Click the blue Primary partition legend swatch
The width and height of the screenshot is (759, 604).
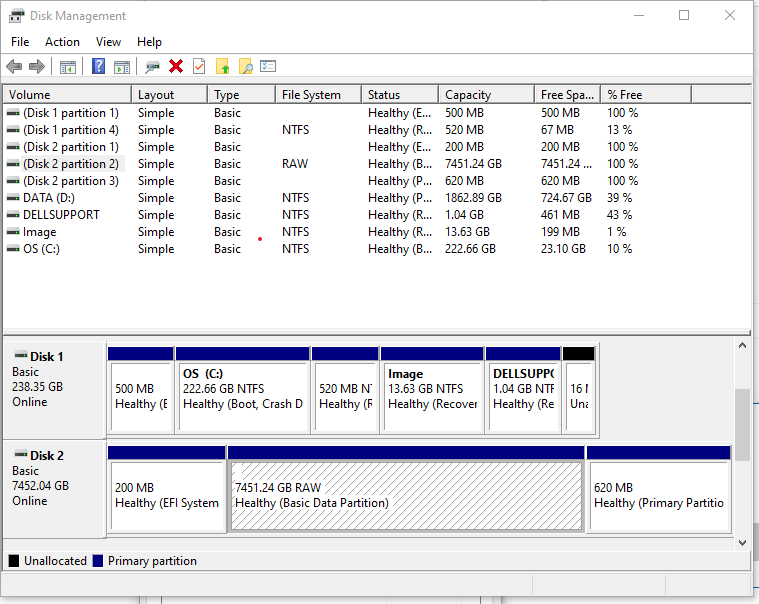coord(98,560)
